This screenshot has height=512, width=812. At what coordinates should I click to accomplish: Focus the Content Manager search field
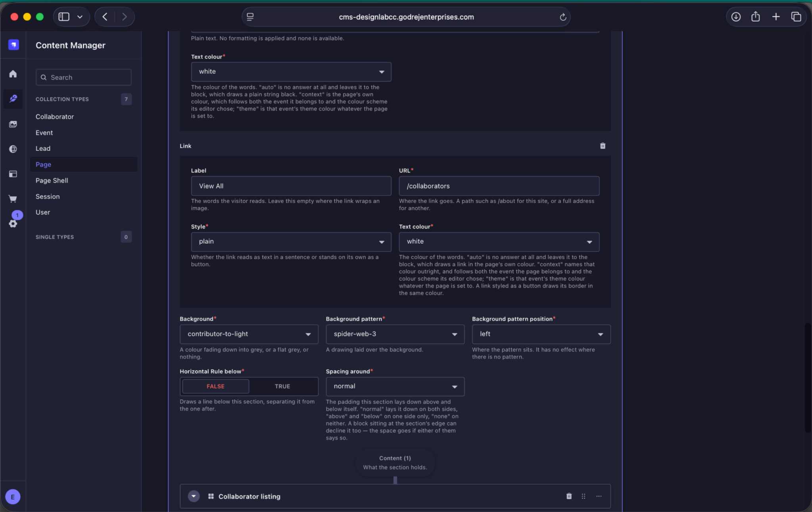83,77
